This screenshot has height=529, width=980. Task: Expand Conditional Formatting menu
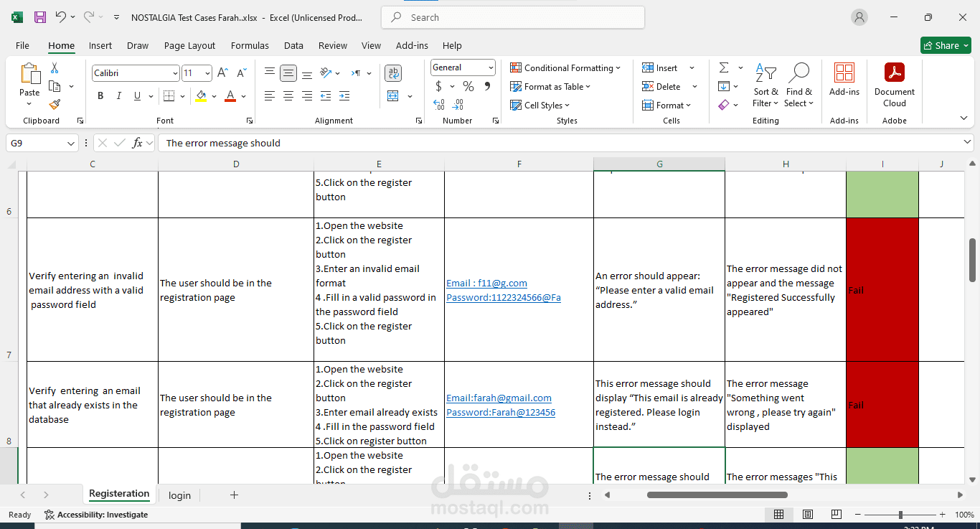pos(565,68)
